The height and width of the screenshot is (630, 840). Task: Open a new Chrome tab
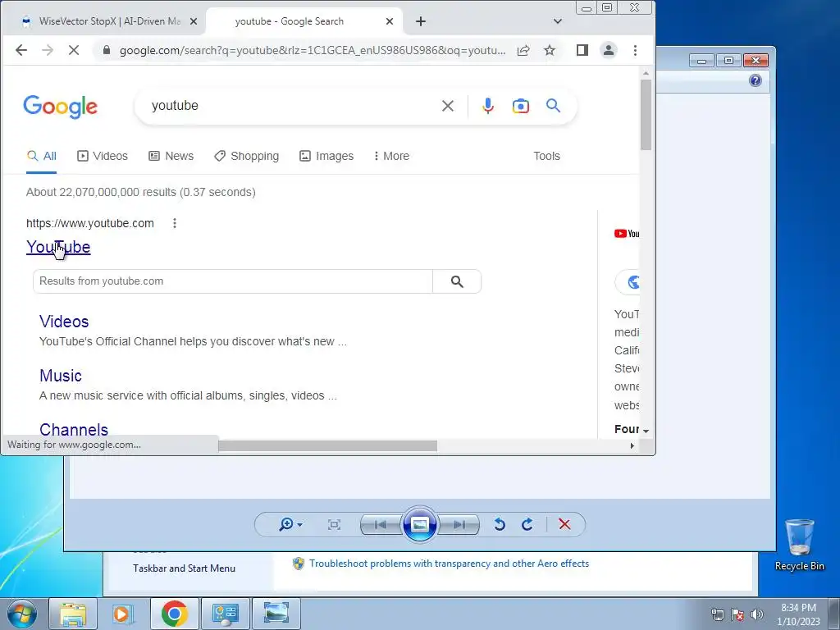click(421, 21)
